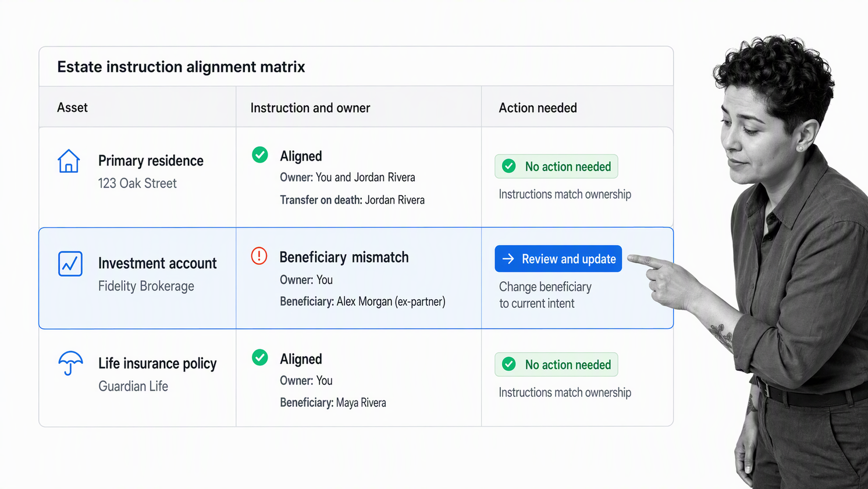Image resolution: width=868 pixels, height=489 pixels.
Task: Click Estate instruction alignment matrix title
Action: pyautogui.click(x=181, y=67)
